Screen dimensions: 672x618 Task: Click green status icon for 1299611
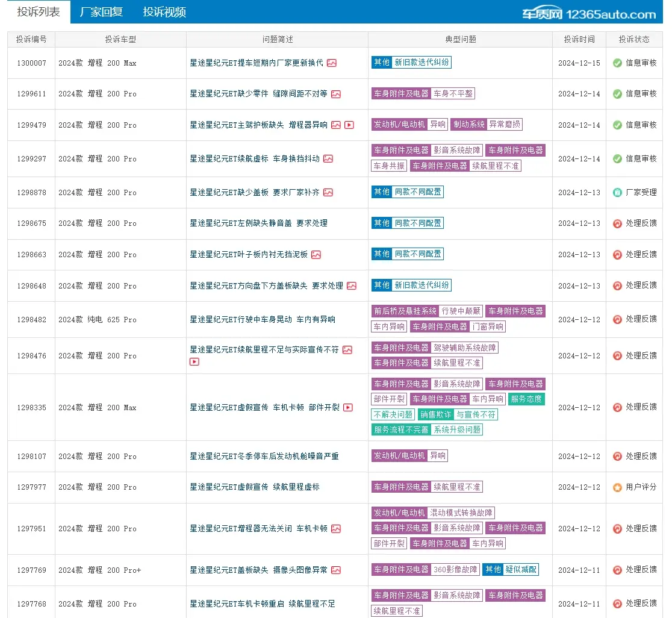tap(618, 94)
